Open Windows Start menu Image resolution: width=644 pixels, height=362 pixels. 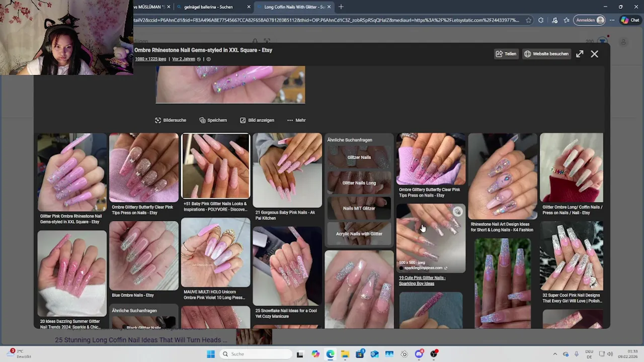tap(211, 354)
